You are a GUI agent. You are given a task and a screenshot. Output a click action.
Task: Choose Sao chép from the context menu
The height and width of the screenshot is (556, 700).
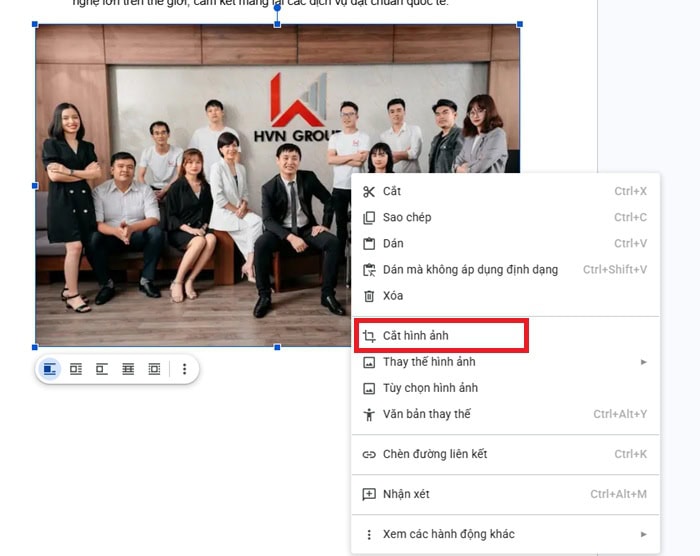click(x=505, y=217)
